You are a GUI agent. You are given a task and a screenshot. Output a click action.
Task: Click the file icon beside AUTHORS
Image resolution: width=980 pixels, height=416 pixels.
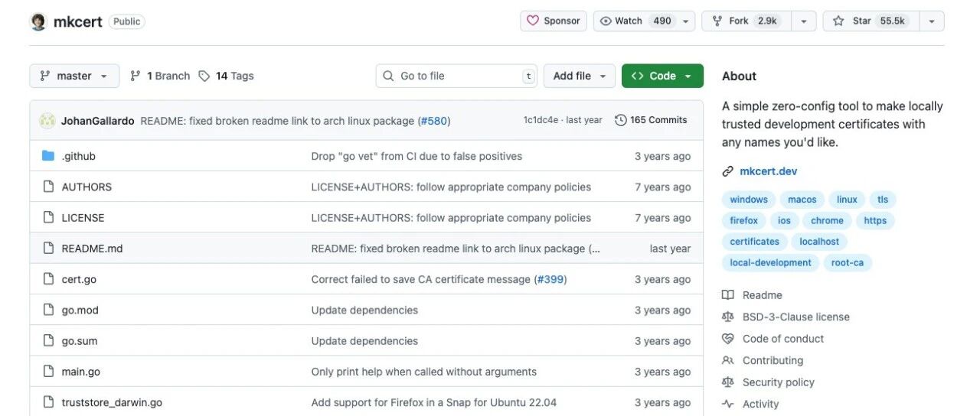point(48,187)
